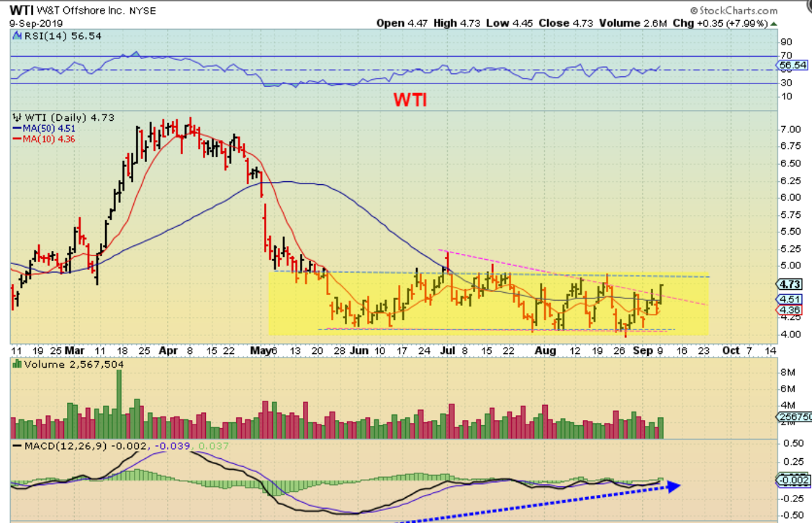Click the MACD(12,26,9) -0.002 legend
812x523 pixels.
(x=81, y=446)
